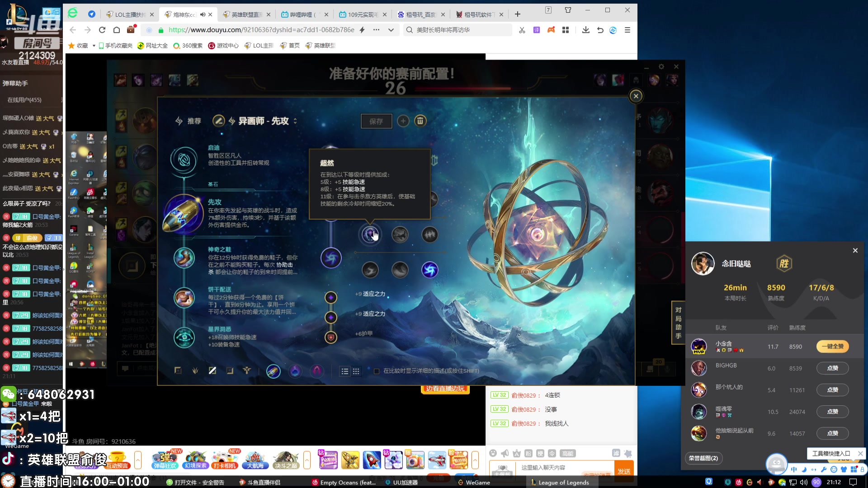Select the 超然 rune in secondary tree
The image size is (868, 488).
coord(370,235)
